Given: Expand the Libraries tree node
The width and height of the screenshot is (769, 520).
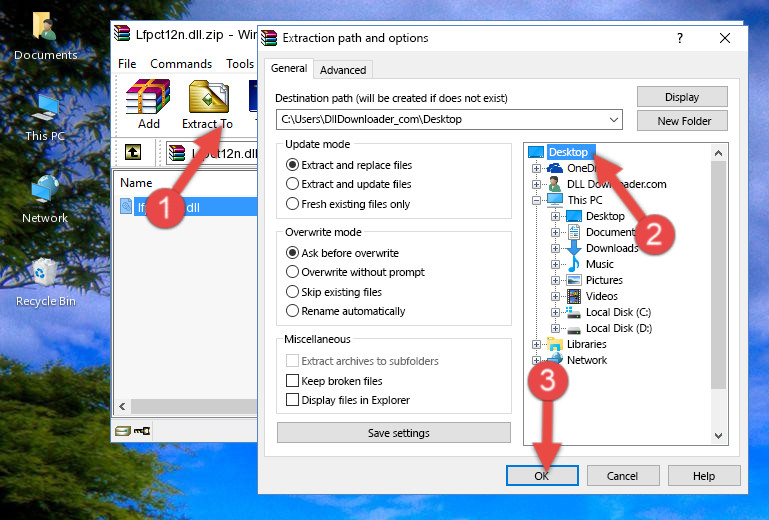Looking at the screenshot, I should 536,344.
